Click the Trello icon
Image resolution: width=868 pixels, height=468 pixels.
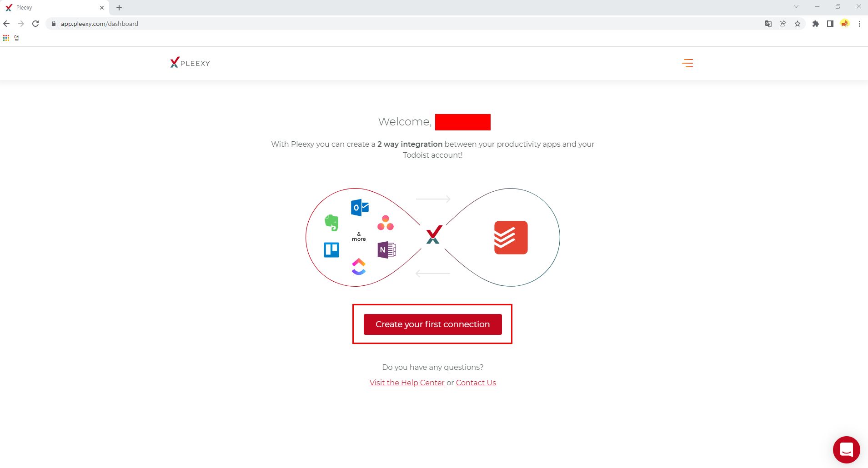coord(331,250)
